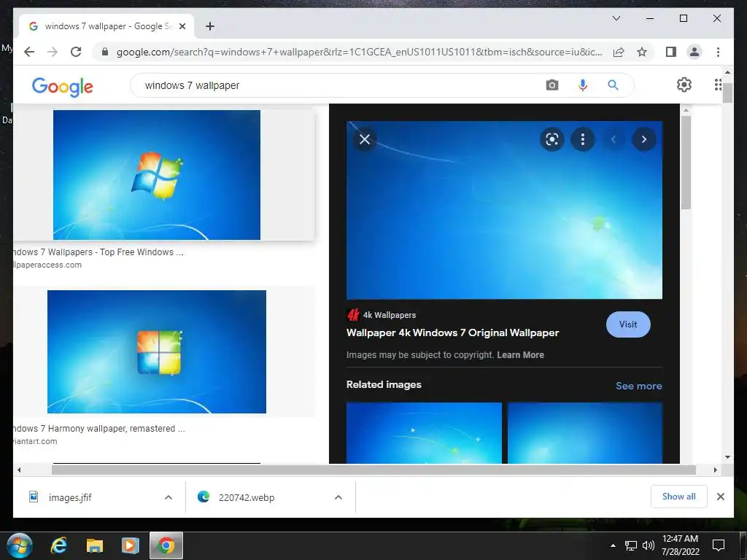The image size is (747, 560).
Task: Open Chrome side panel
Action: (671, 52)
